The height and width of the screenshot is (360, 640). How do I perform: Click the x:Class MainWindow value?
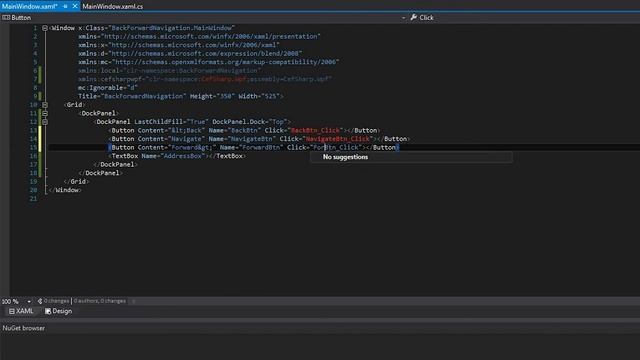coord(171,28)
